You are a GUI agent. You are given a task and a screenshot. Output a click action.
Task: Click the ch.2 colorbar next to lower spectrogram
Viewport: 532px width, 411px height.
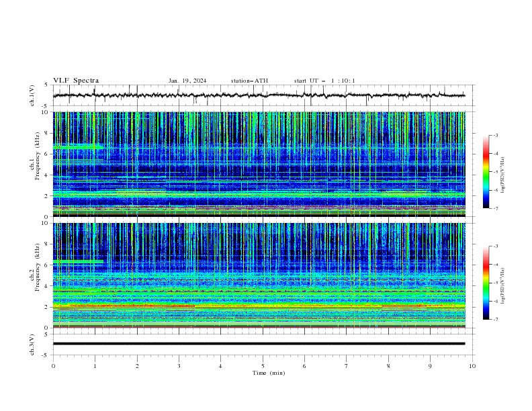click(486, 283)
